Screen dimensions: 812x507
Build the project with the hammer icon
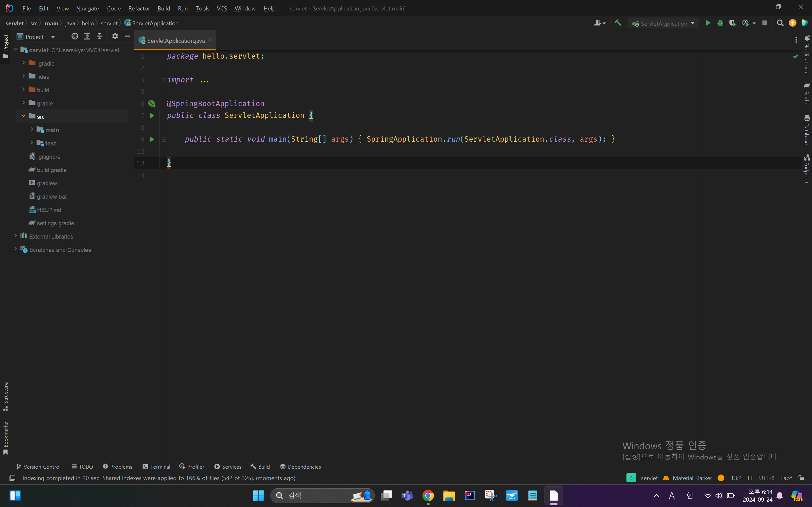click(618, 23)
